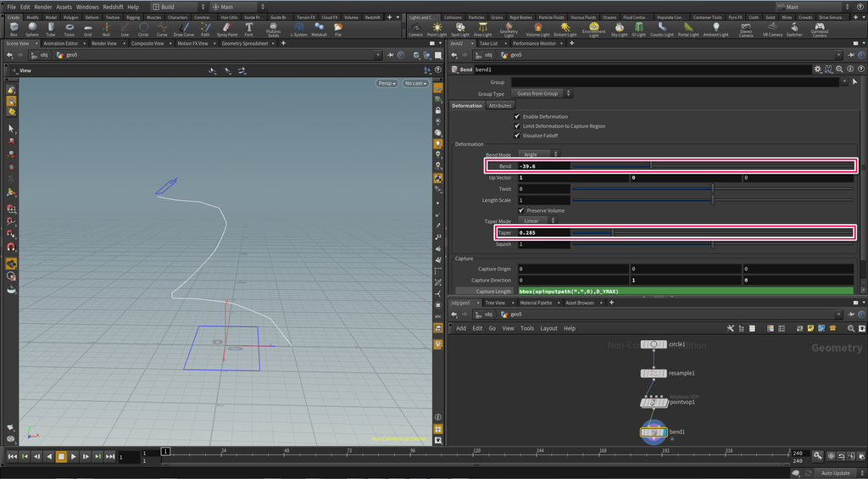Switch to the Material Palette tab
This screenshot has width=868, height=479.
[x=534, y=303]
